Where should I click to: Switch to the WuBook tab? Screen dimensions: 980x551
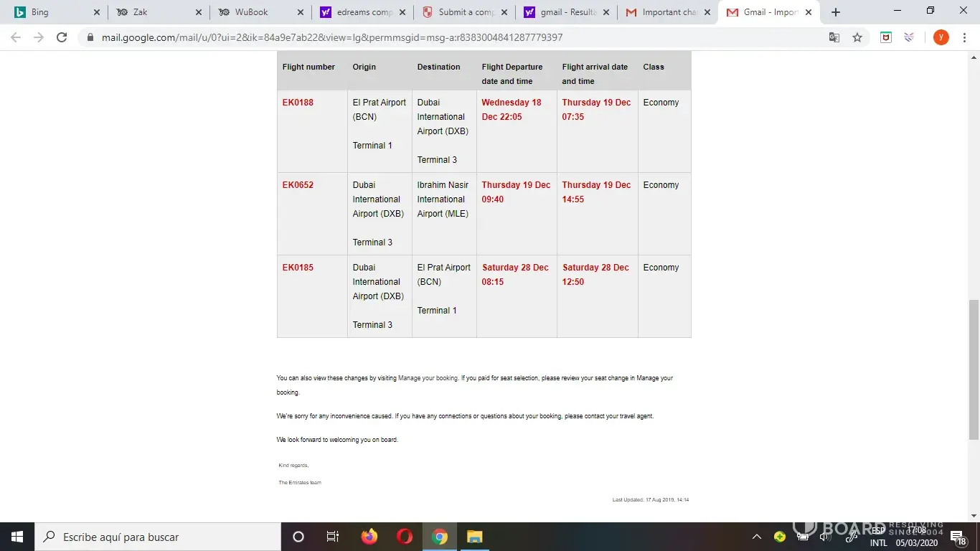pos(261,12)
